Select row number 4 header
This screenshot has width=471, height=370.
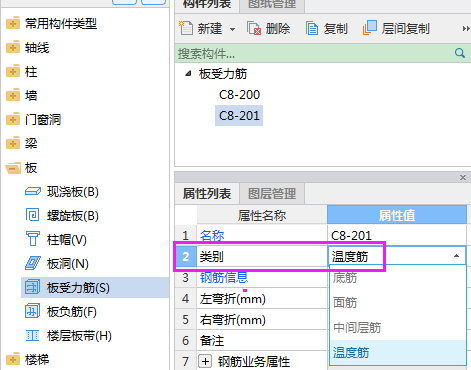coord(186,299)
